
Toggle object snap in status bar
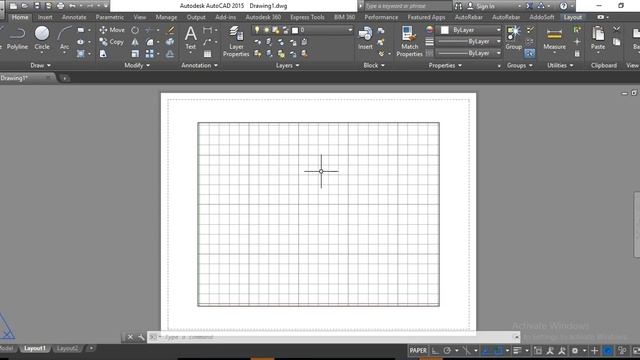498,351
